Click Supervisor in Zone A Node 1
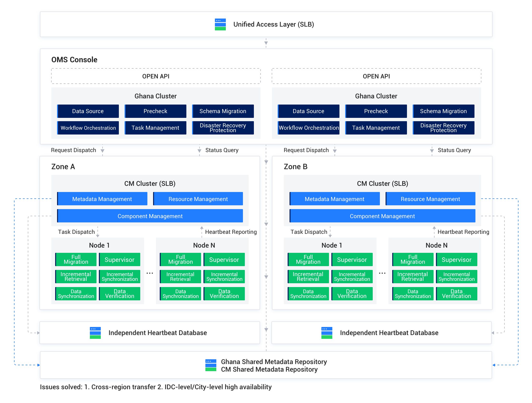The image size is (532, 403). click(120, 260)
